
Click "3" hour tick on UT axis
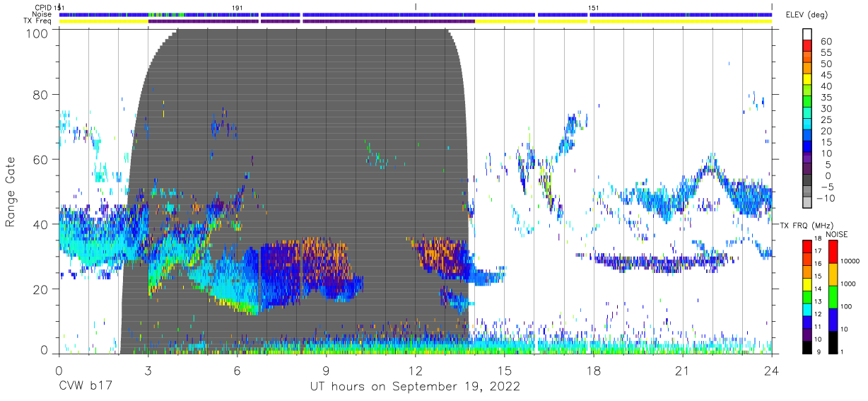[x=148, y=370]
